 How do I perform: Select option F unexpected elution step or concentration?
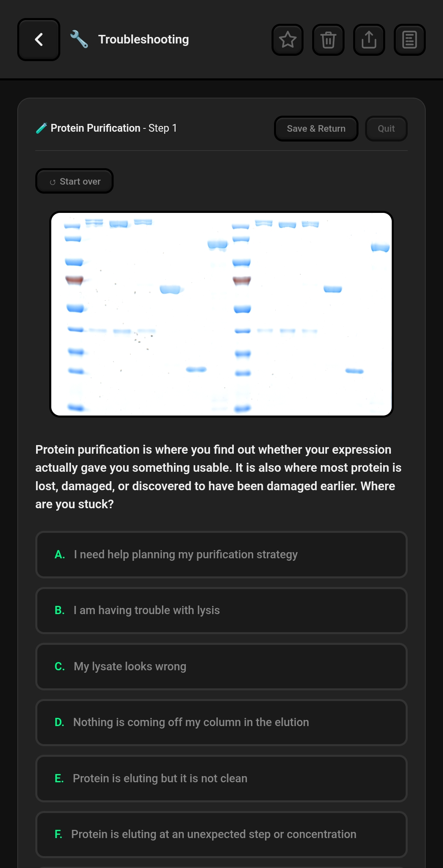pyautogui.click(x=221, y=834)
